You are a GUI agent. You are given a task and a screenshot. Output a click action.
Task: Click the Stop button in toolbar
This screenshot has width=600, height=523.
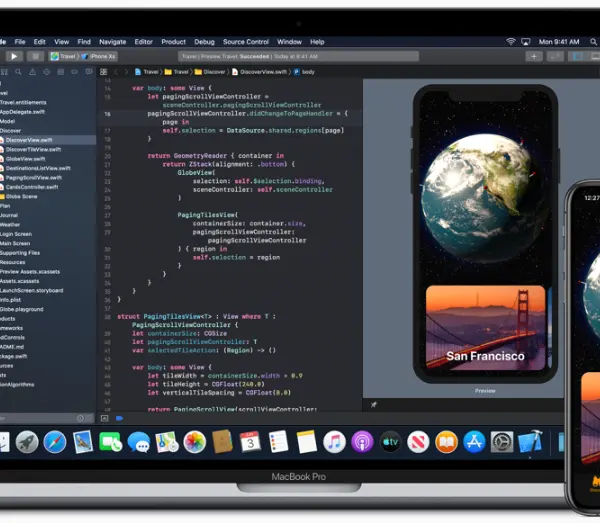coord(35,57)
